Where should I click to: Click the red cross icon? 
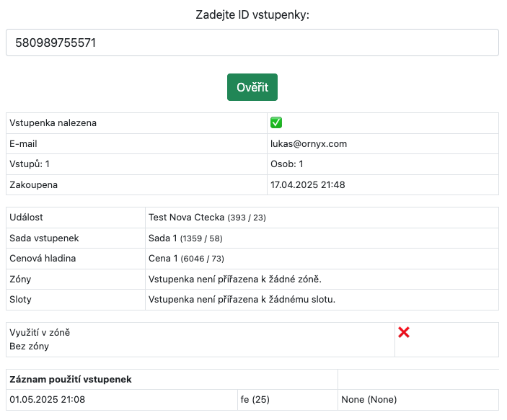pyautogui.click(x=404, y=332)
